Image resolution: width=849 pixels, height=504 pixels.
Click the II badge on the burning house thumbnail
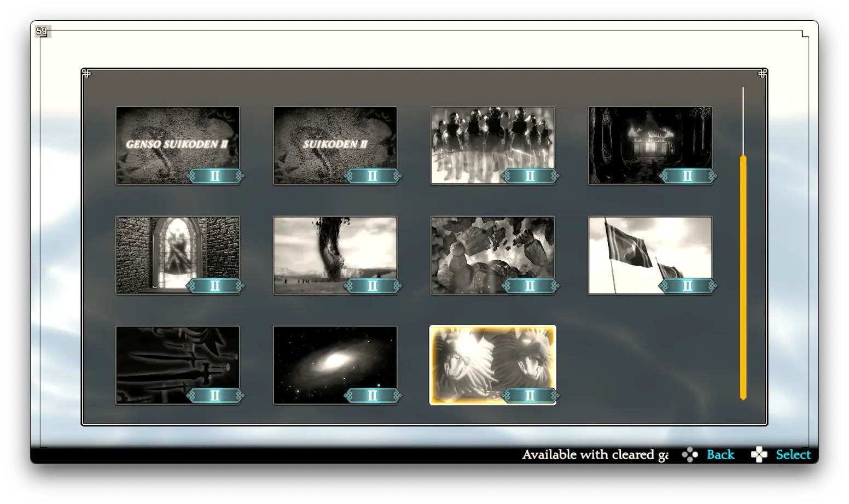click(x=688, y=175)
